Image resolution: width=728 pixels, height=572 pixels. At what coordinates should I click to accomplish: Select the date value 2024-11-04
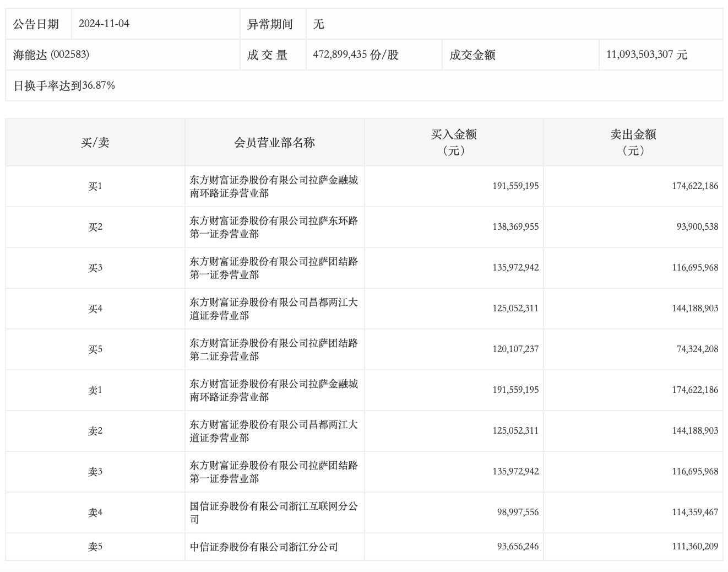pos(104,24)
